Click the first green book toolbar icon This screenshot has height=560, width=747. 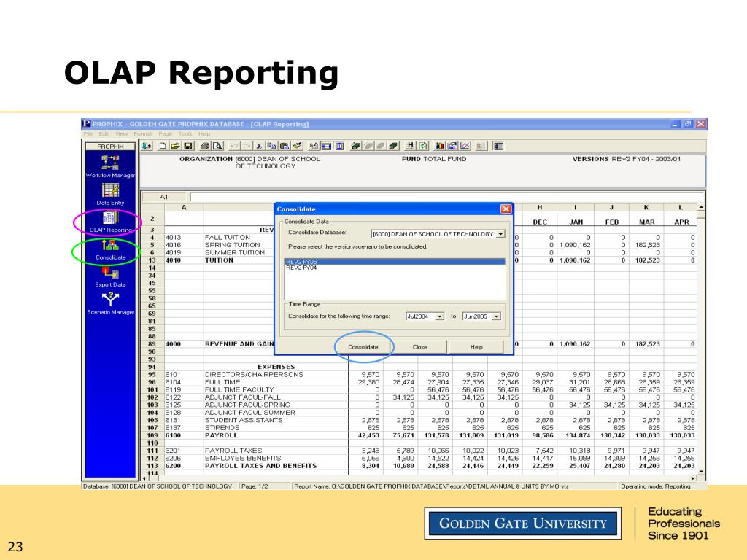(356, 146)
